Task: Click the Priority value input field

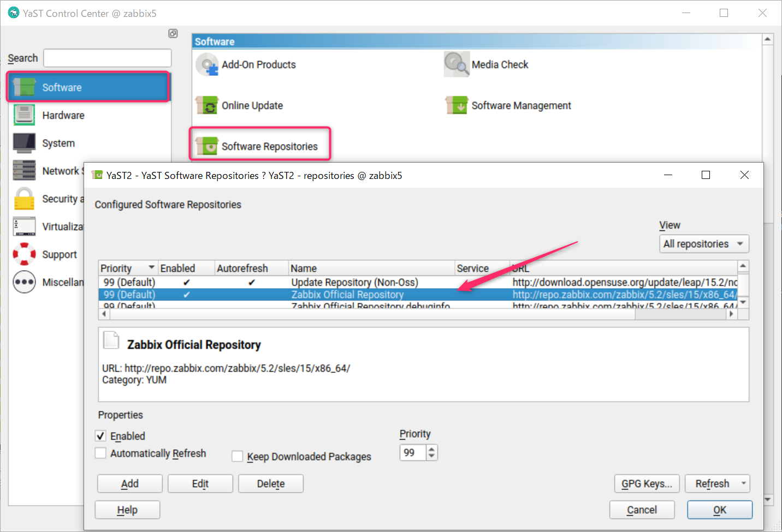Action: tap(413, 452)
